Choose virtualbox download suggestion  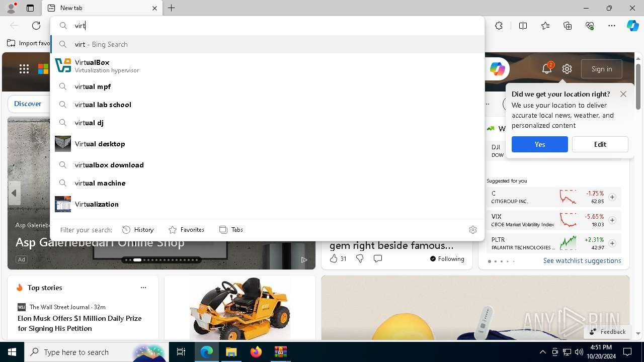click(267, 165)
